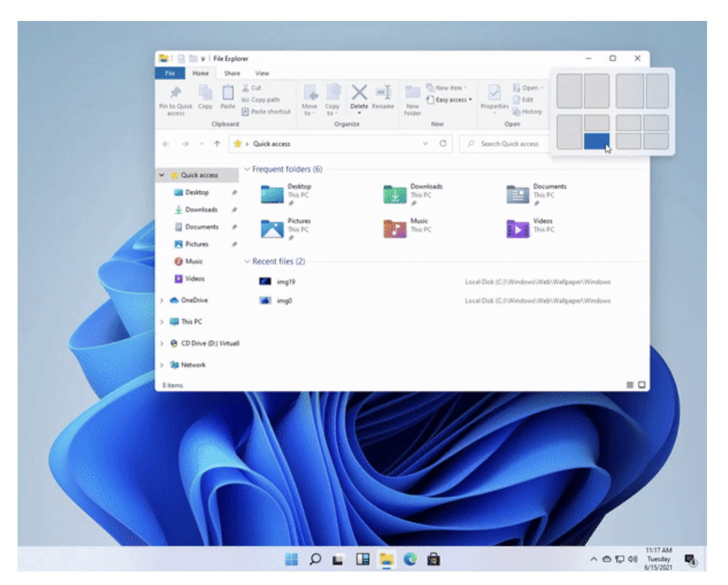Screen dimensions: 728x585
Task: Launch Microsoft Edge from the taskbar
Action: pos(410,559)
